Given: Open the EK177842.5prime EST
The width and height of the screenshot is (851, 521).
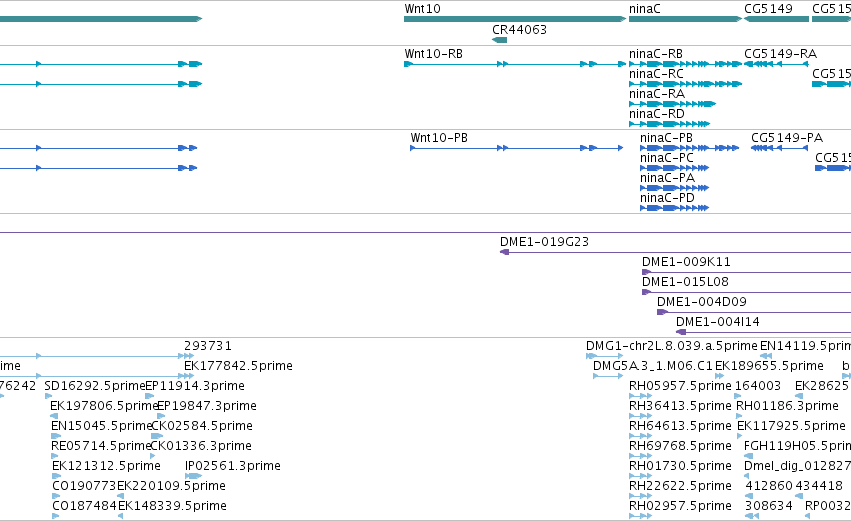Looking at the screenshot, I should (238, 366).
